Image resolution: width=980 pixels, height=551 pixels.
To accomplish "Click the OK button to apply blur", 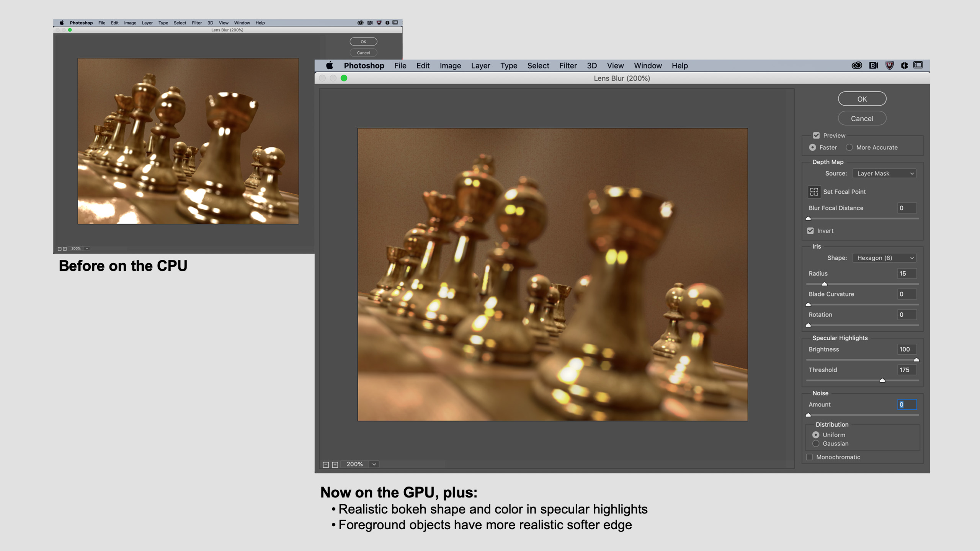I will 862,99.
